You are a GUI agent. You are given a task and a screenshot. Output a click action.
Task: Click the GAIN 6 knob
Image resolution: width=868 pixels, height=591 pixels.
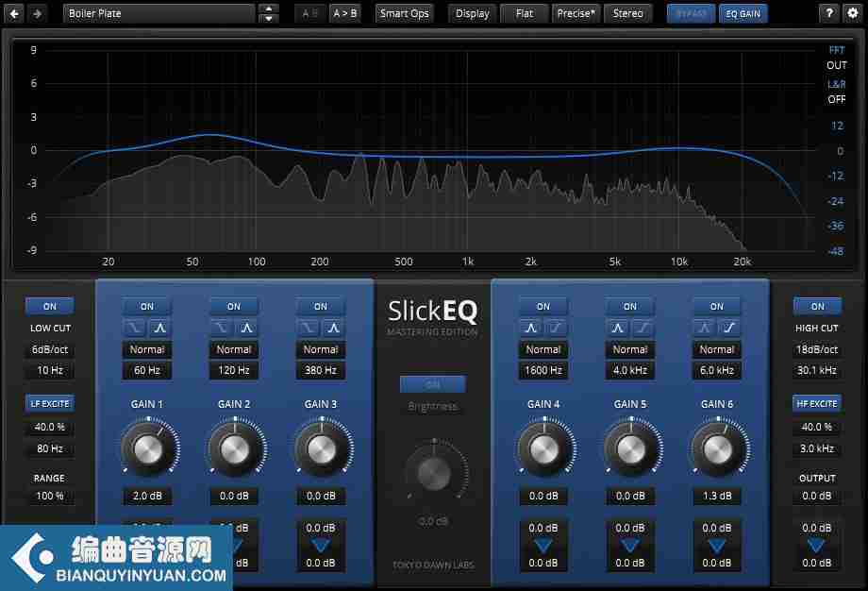[x=719, y=449]
